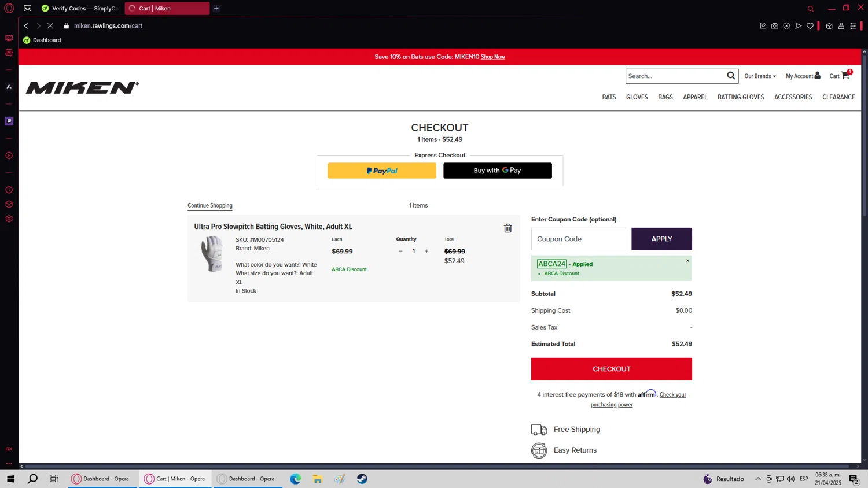Click the browser address bar URL
The height and width of the screenshot is (488, 868).
click(x=108, y=26)
